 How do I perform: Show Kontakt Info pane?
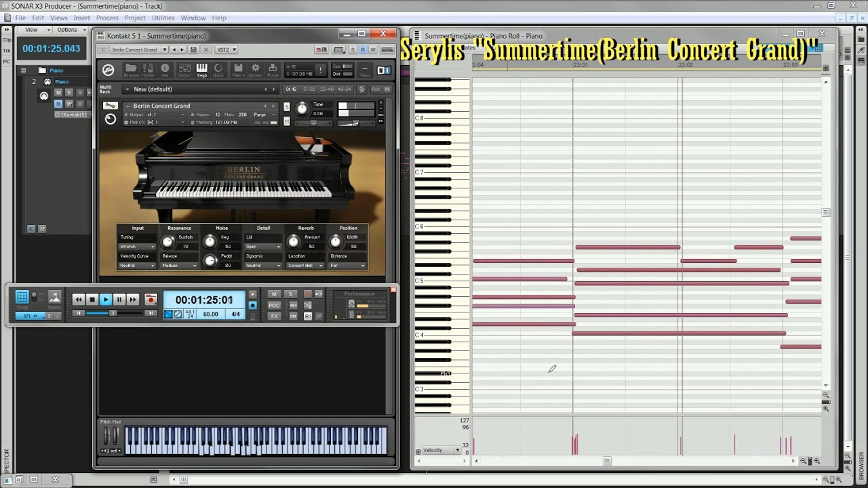pos(165,69)
